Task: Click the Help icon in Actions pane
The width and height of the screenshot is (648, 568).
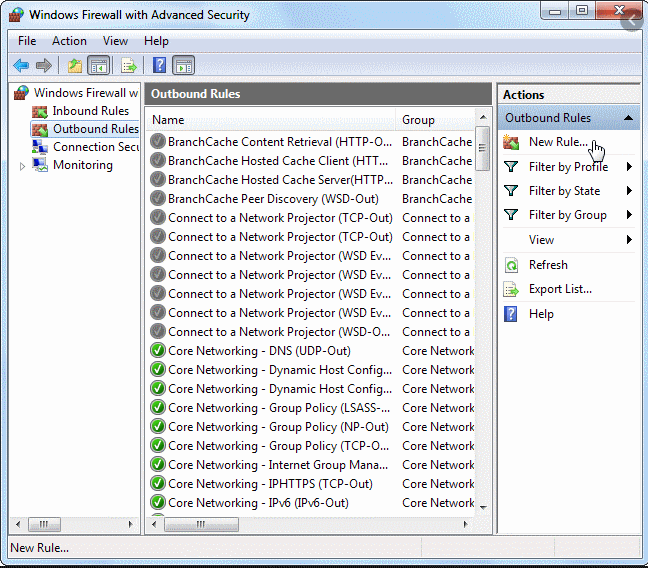Action: click(511, 314)
